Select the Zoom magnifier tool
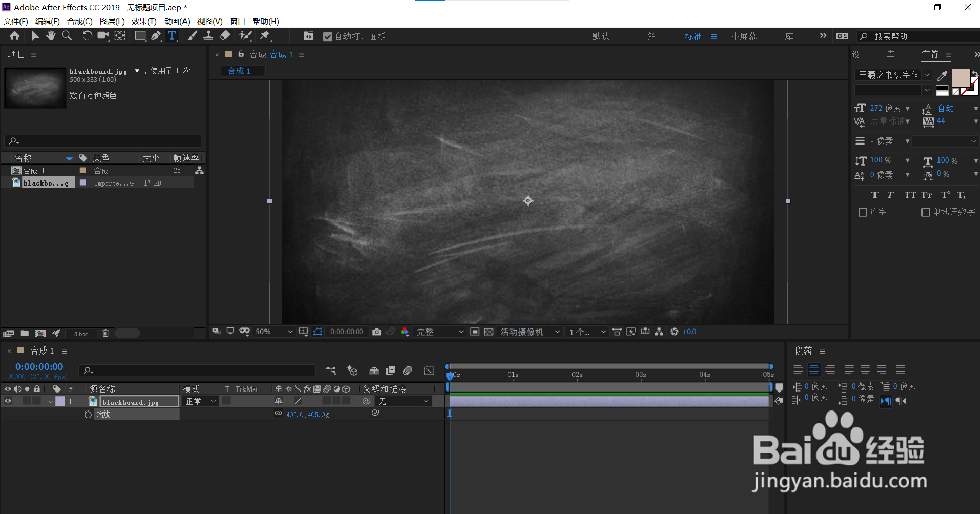The height and width of the screenshot is (514, 980). coord(67,36)
